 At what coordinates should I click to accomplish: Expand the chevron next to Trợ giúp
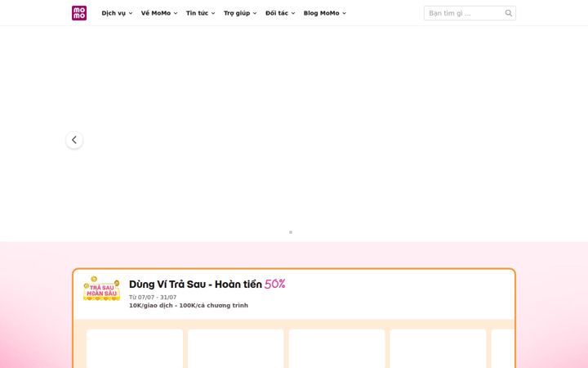255,13
